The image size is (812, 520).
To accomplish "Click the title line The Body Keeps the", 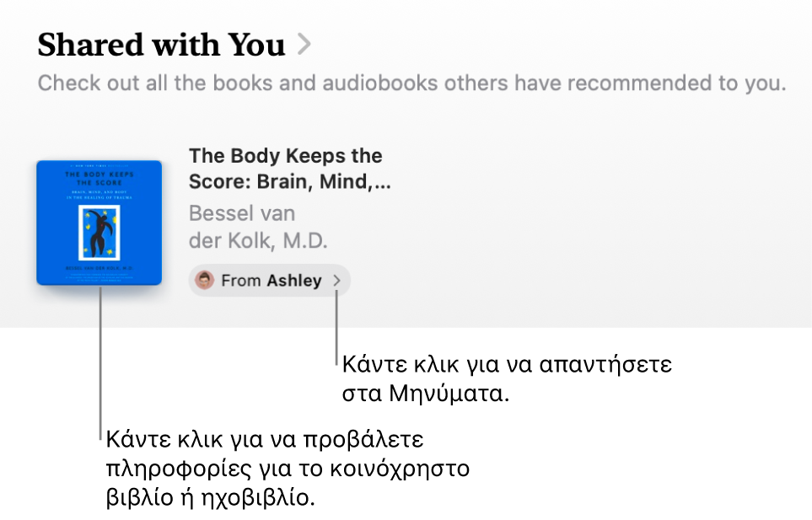I will [285, 156].
